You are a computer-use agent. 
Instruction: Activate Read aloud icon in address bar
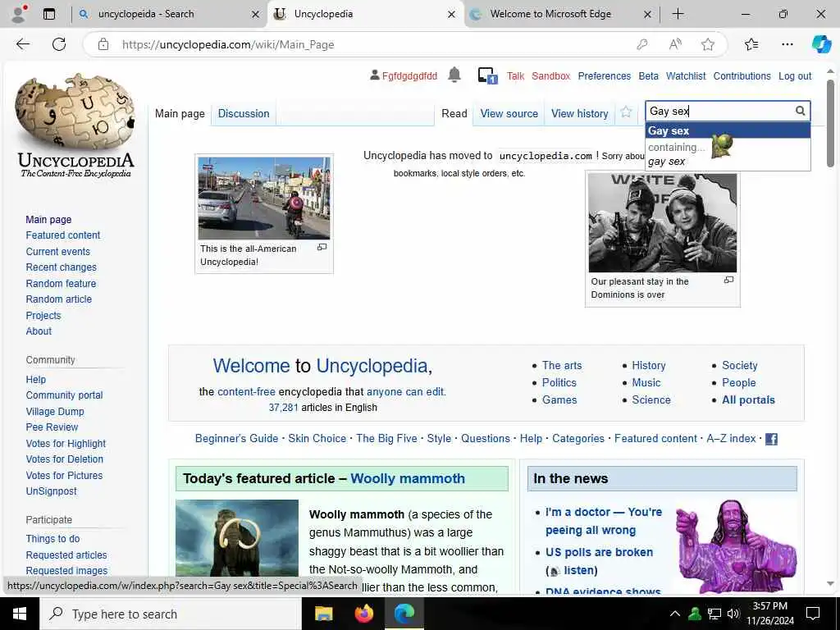(x=675, y=44)
